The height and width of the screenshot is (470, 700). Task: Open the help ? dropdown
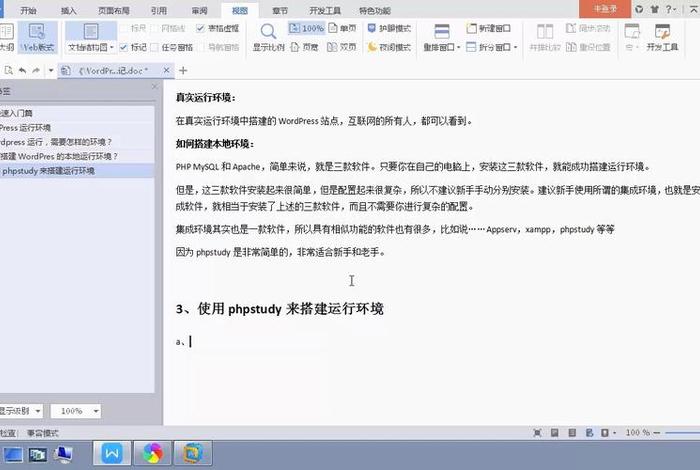671,9
